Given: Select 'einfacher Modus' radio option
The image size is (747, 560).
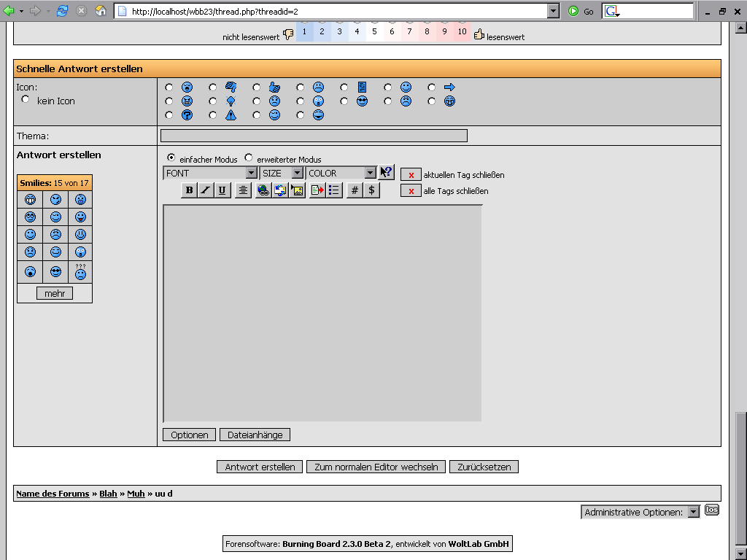Looking at the screenshot, I should point(171,157).
